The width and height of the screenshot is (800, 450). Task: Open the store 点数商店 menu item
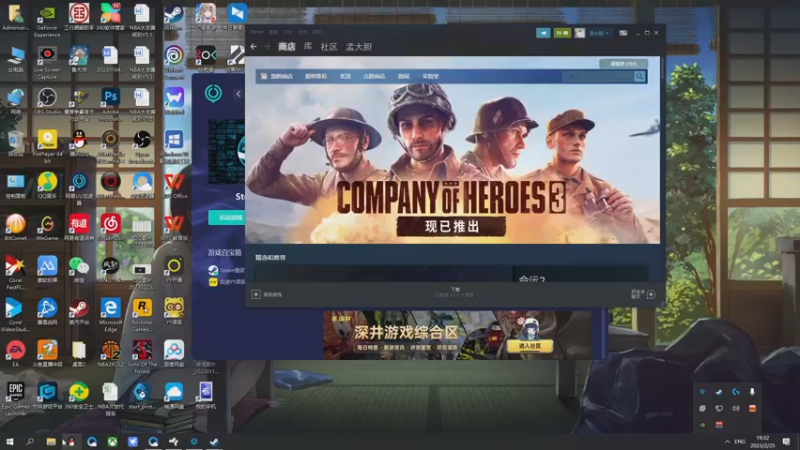(x=373, y=77)
